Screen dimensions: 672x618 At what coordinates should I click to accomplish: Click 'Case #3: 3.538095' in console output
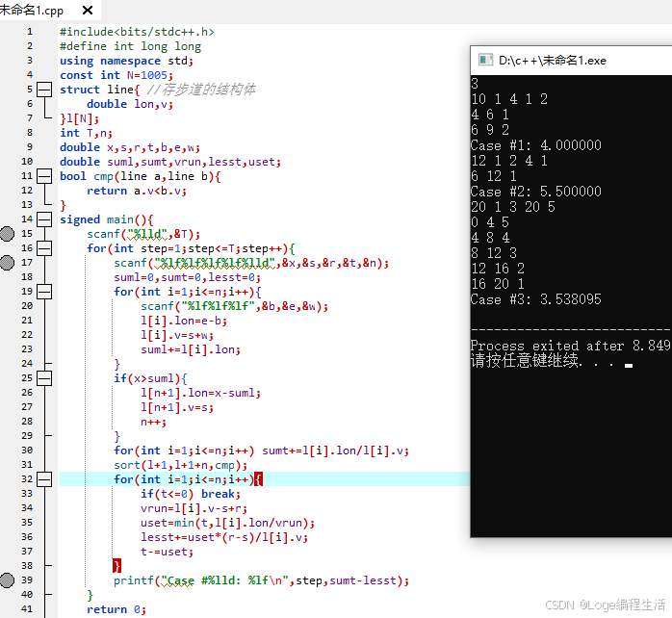pos(535,299)
